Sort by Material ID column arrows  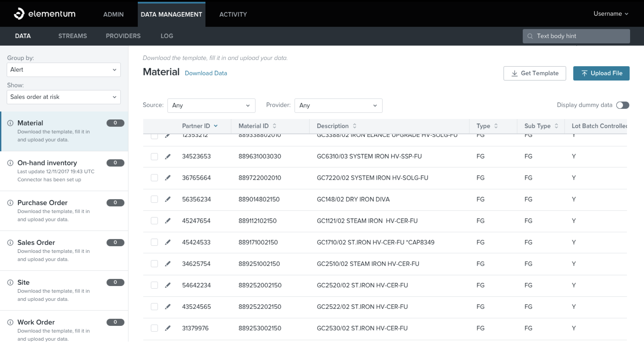click(x=274, y=126)
